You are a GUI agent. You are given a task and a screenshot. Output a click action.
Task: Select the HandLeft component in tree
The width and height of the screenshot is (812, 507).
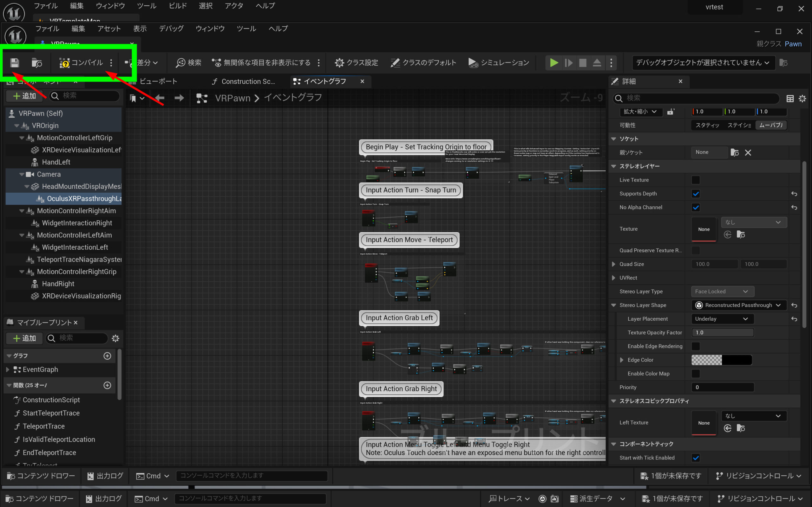56,162
